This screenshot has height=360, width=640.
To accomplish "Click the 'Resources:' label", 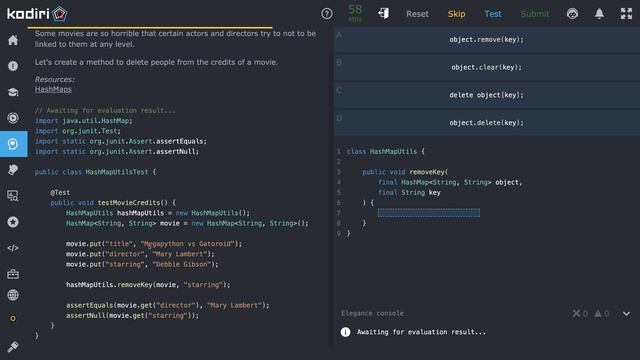I will point(55,80).
